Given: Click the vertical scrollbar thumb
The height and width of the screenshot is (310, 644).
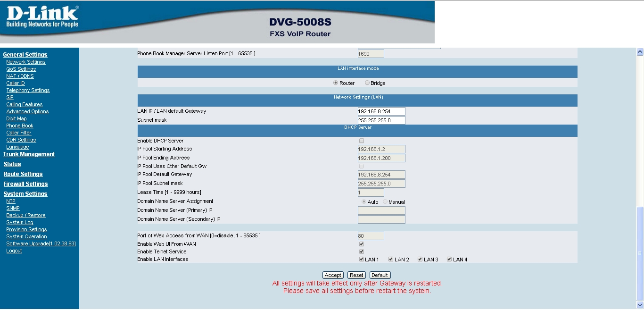Looking at the screenshot, I should 640,254.
